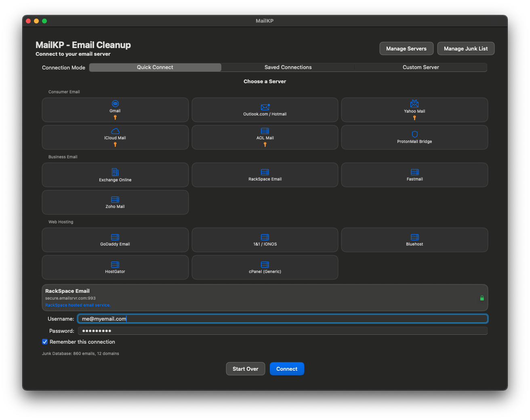Click the blue Connect button

coord(287,369)
